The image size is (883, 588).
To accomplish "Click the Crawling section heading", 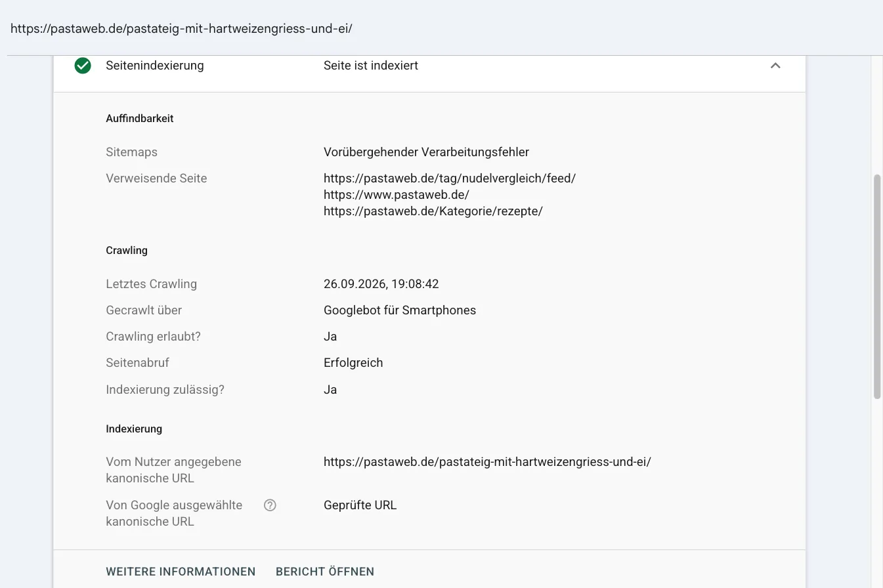I will click(127, 251).
